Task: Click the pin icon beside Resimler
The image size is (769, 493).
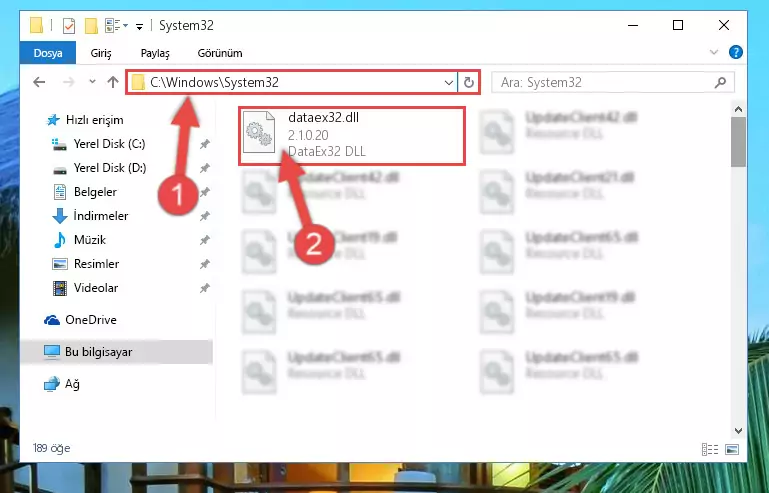Action: click(205, 264)
